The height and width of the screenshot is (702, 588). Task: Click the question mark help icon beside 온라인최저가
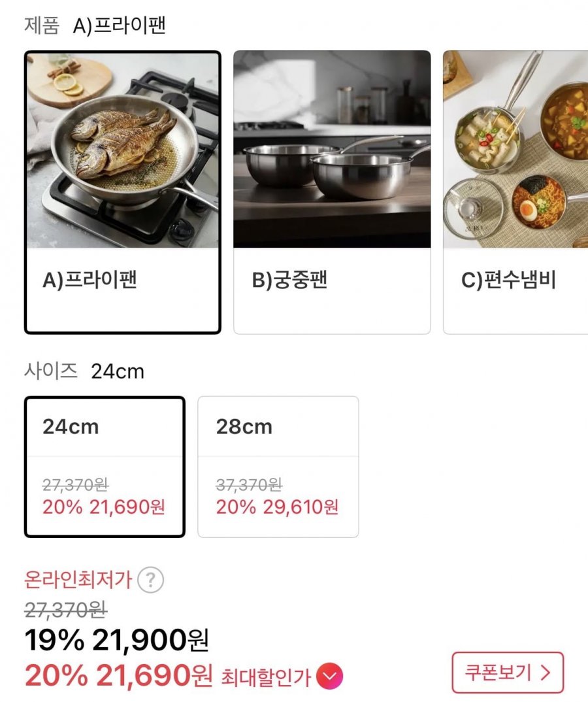coord(151,579)
